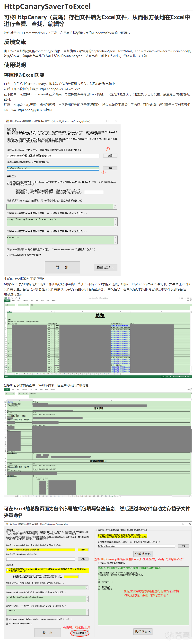Screen dimensions: 193x644
Task: Click 选择 beside D:\ExportExcel.xlsx in the rename panel
Action: [x=183, y=546]
